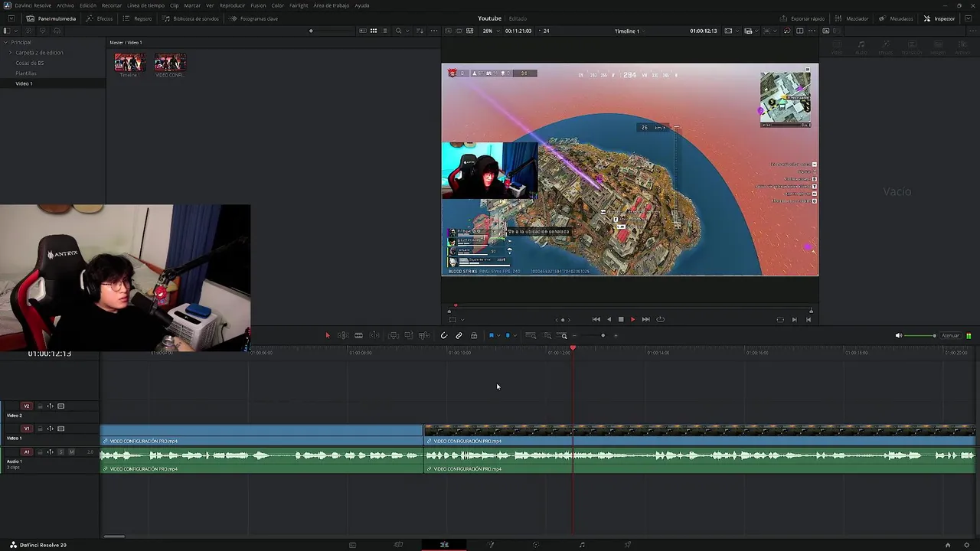Image resolution: width=980 pixels, height=551 pixels.
Task: Open the Archivo menu
Action: [65, 5]
